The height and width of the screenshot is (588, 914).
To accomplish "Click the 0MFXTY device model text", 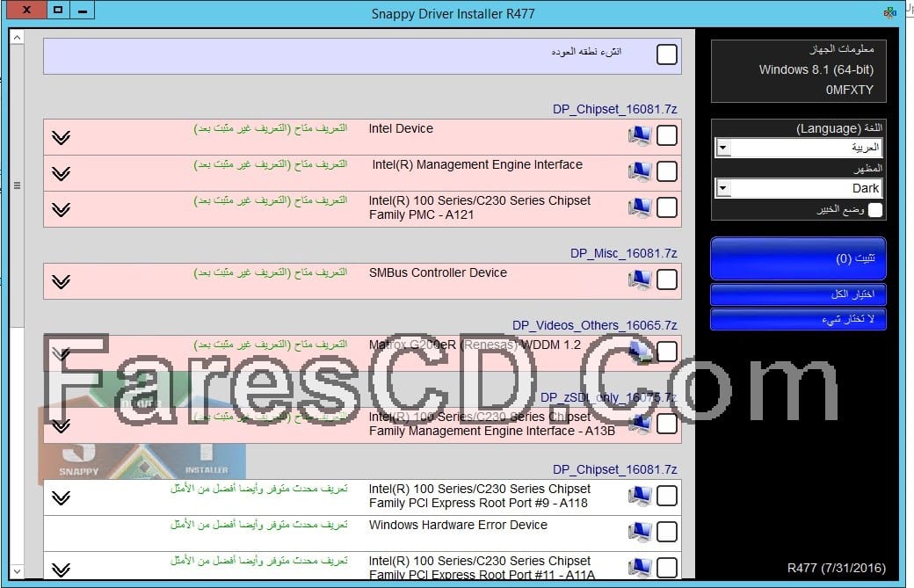I will click(850, 91).
